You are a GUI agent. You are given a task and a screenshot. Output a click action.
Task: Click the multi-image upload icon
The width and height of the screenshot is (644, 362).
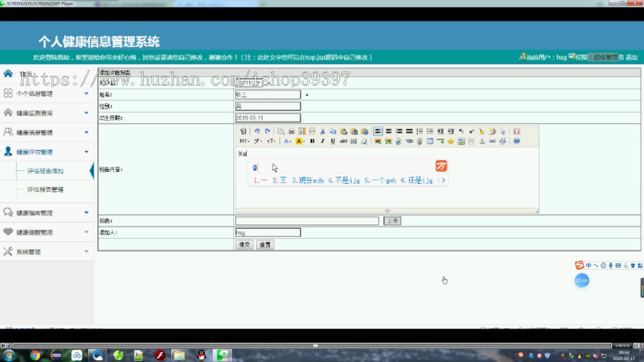click(388, 141)
